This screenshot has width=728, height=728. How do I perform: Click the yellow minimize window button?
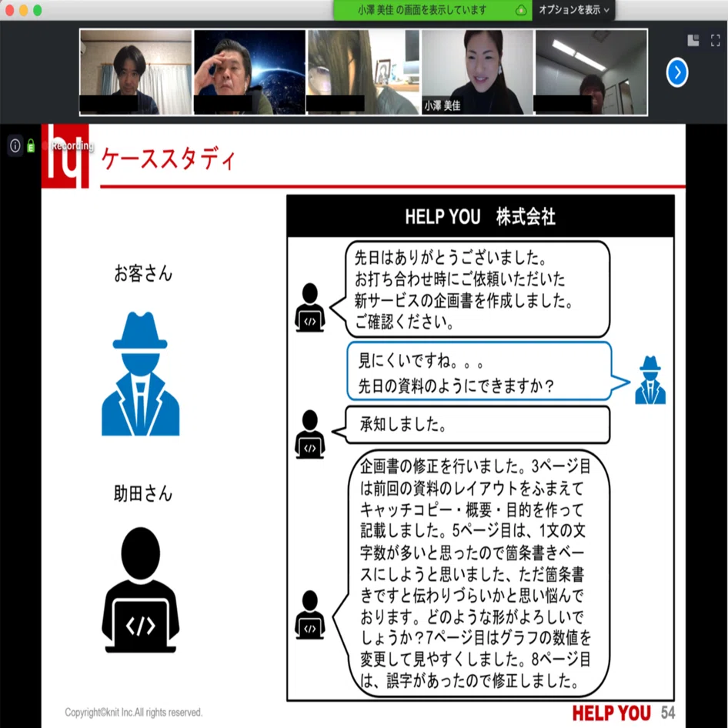click(23, 10)
